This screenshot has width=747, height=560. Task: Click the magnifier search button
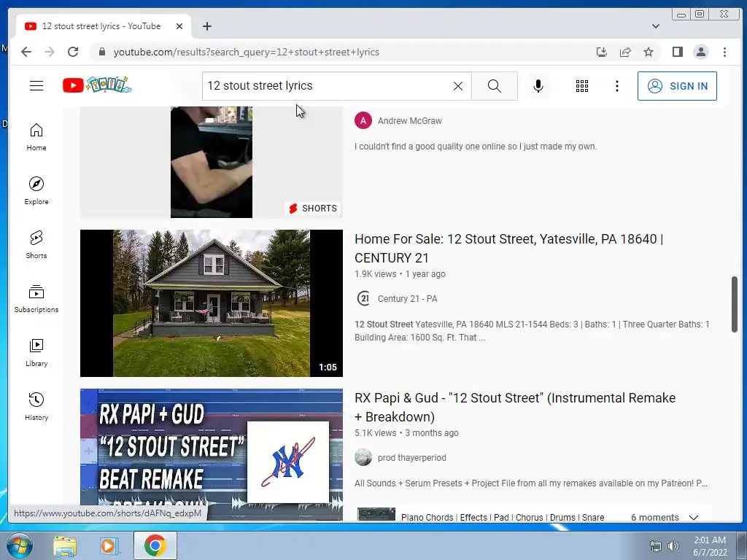495,86
